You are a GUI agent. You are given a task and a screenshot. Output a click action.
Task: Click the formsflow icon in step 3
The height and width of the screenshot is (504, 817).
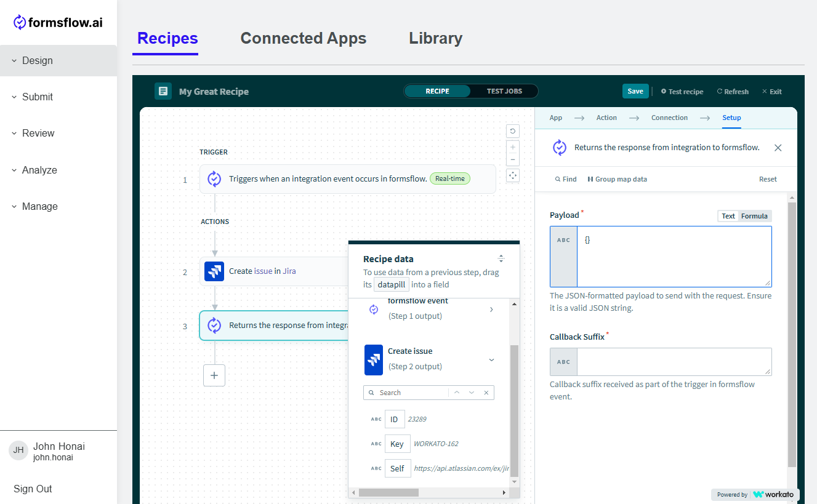[214, 326]
